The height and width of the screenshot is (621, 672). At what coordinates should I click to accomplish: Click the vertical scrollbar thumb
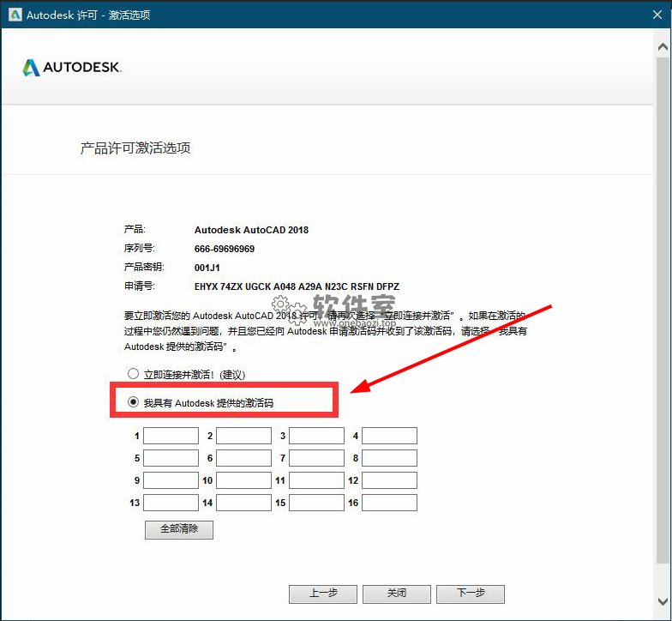pos(663,310)
